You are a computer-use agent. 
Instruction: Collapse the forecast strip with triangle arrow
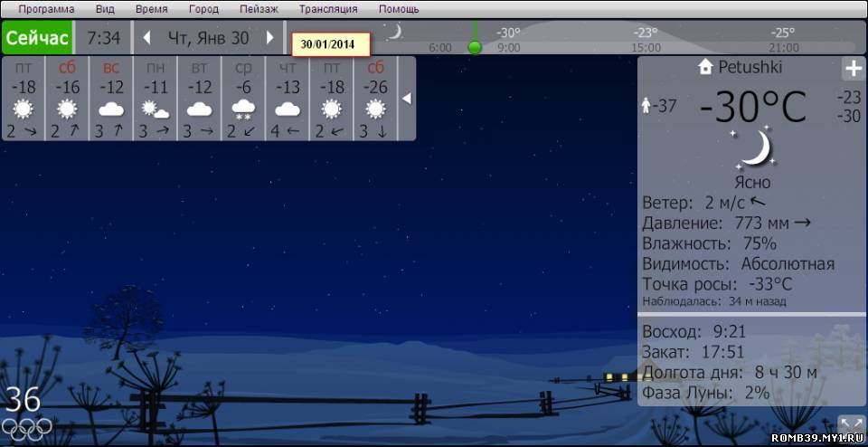[407, 98]
